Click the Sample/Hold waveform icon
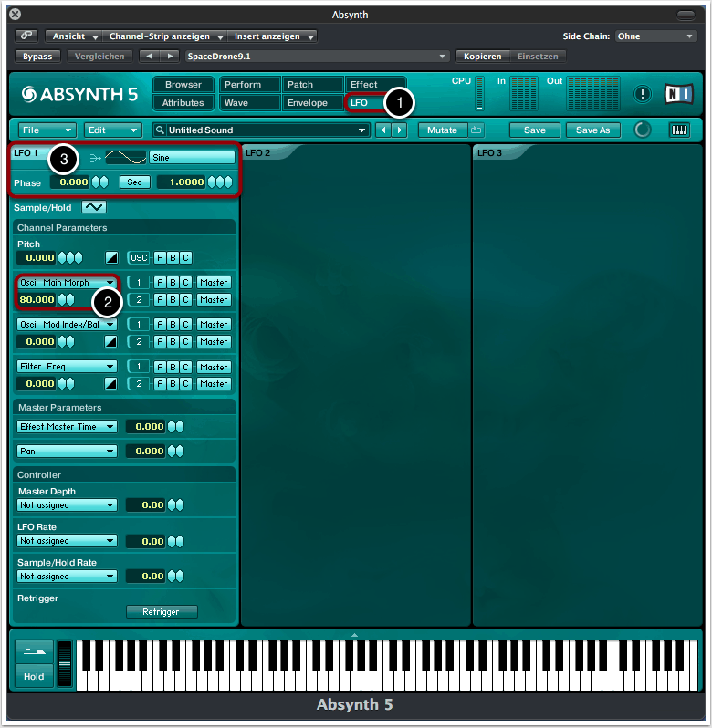The height and width of the screenshot is (728, 712). [x=94, y=207]
